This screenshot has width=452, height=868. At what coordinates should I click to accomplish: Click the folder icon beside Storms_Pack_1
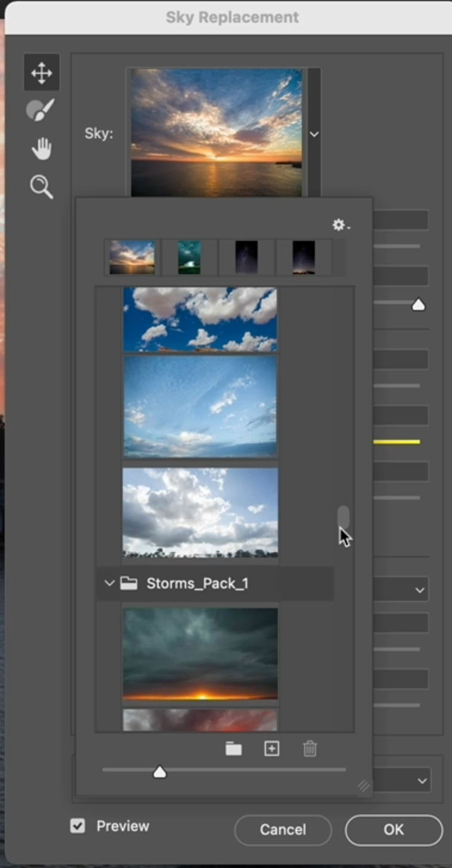129,583
